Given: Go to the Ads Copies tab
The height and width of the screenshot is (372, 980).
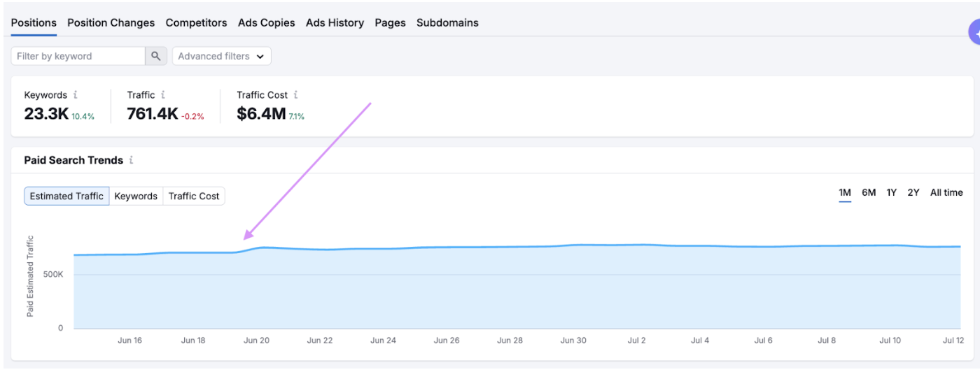Looking at the screenshot, I should pos(266,23).
